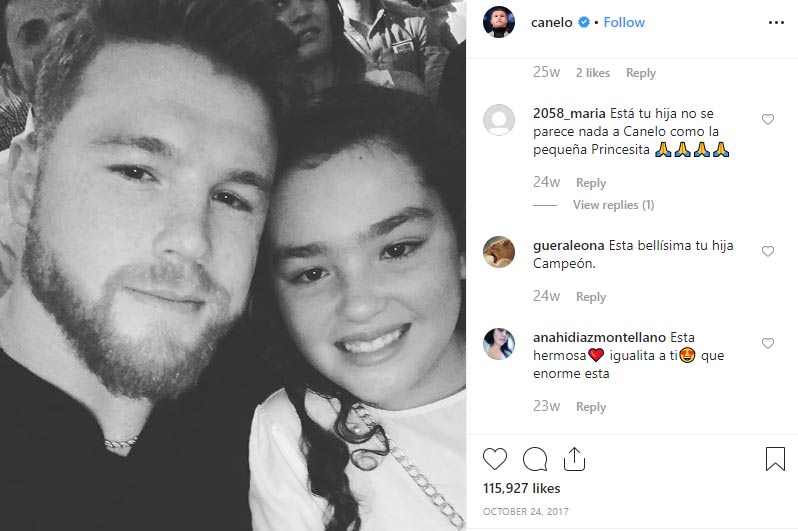798x531 pixels.
Task: Open the October 24, 2017 timestamp
Action: pyautogui.click(x=526, y=511)
